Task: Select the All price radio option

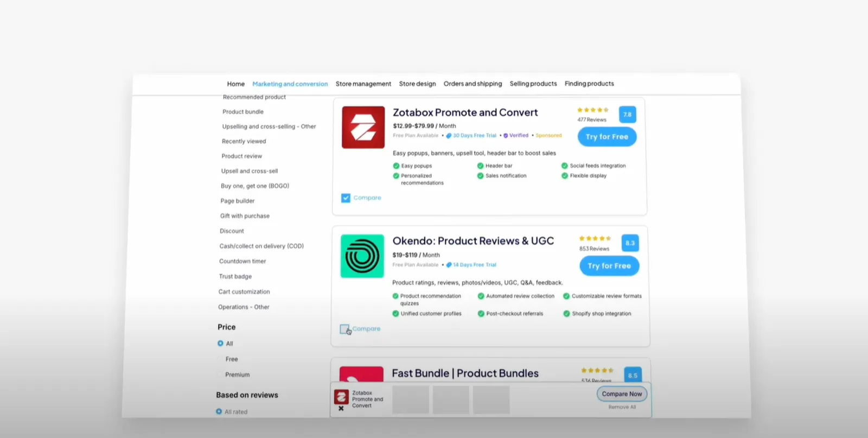Action: click(x=220, y=344)
